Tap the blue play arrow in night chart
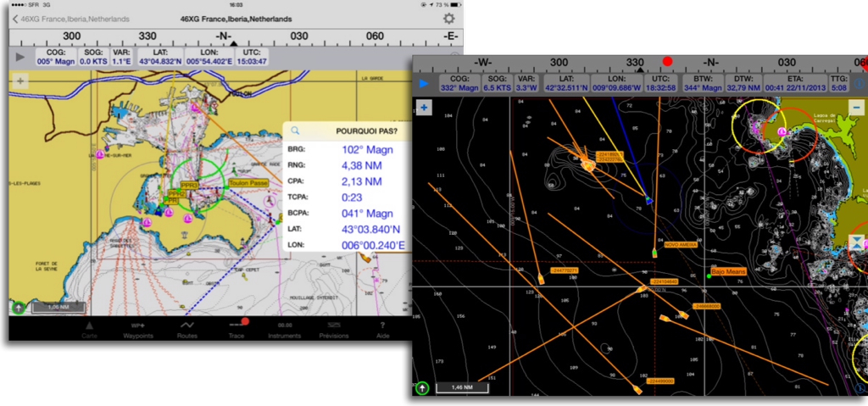This screenshot has height=406, width=868. pos(424,84)
